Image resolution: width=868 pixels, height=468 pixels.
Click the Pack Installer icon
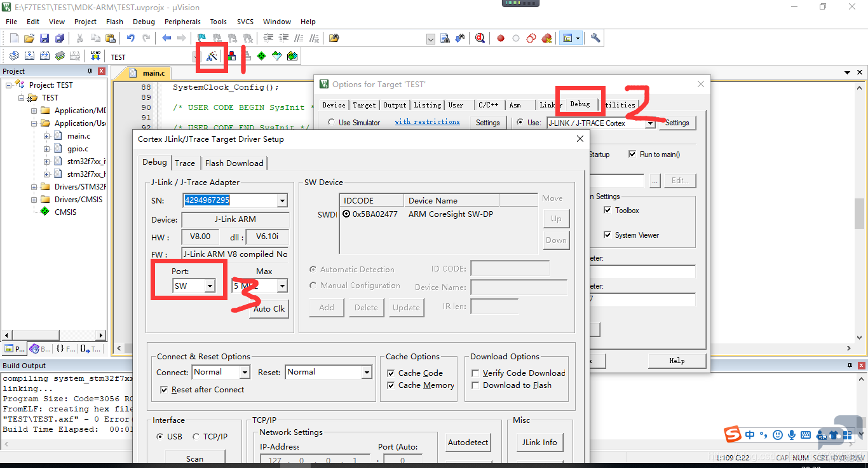(x=292, y=56)
